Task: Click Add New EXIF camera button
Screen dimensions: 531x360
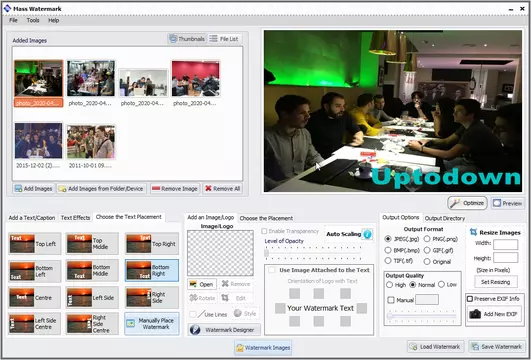Action: [x=495, y=314]
